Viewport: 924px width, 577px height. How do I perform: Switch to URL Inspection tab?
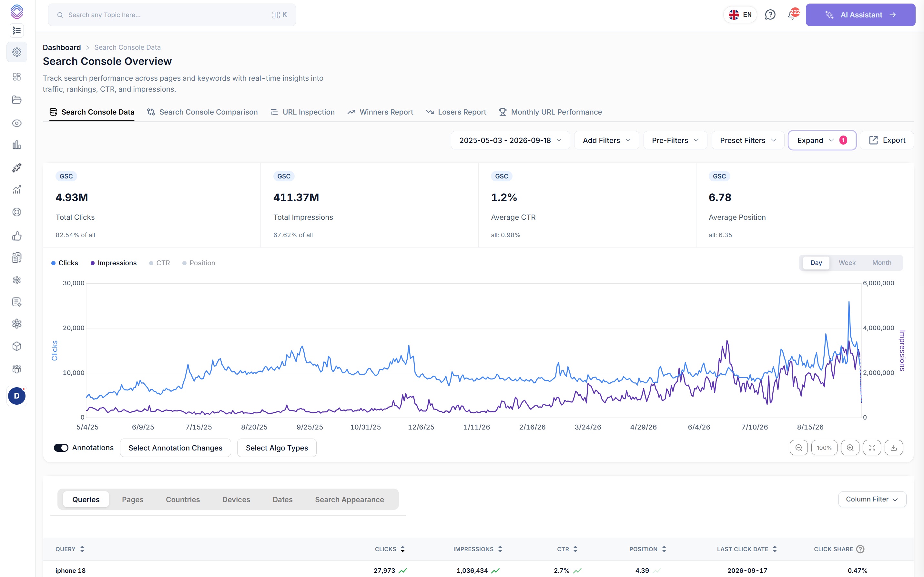[302, 112]
